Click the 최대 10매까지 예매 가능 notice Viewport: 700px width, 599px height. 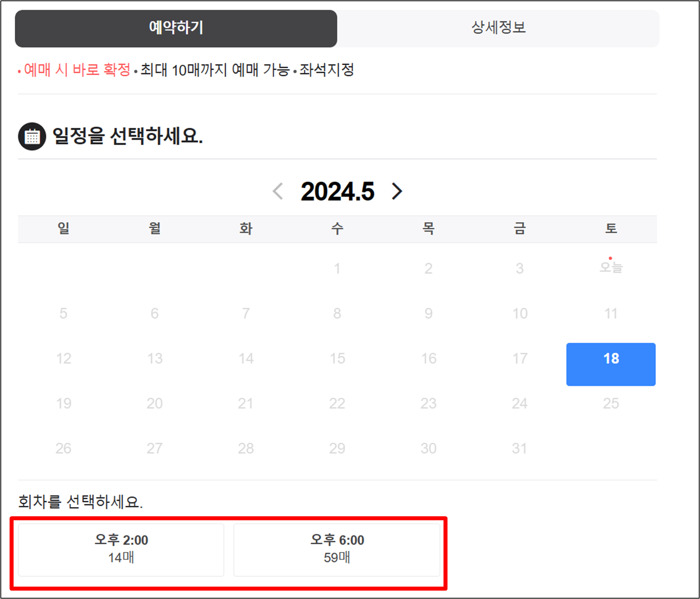click(215, 70)
